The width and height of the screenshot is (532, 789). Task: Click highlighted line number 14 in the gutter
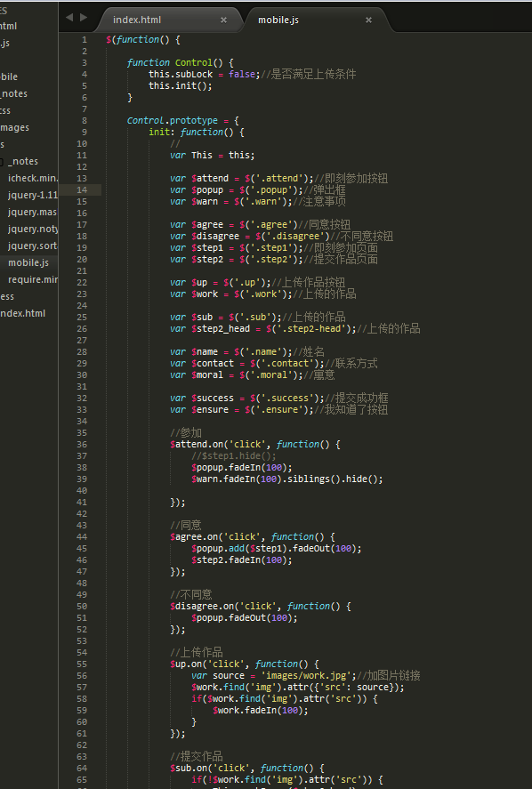(82, 189)
